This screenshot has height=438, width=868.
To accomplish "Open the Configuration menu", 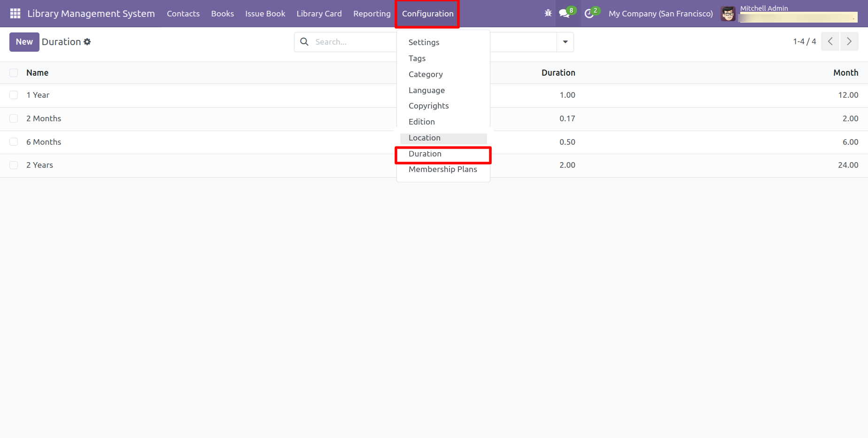I will (427, 14).
